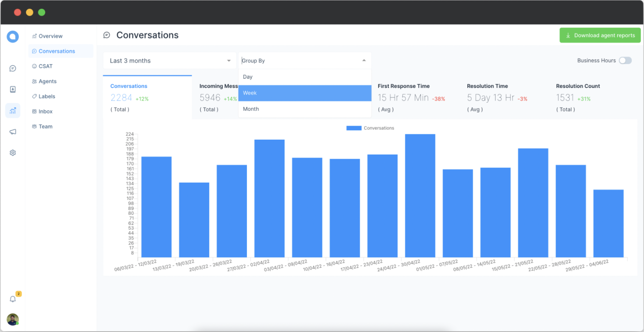The height and width of the screenshot is (332, 644).
Task: Open the Campaigns megaphone icon
Action: click(13, 132)
